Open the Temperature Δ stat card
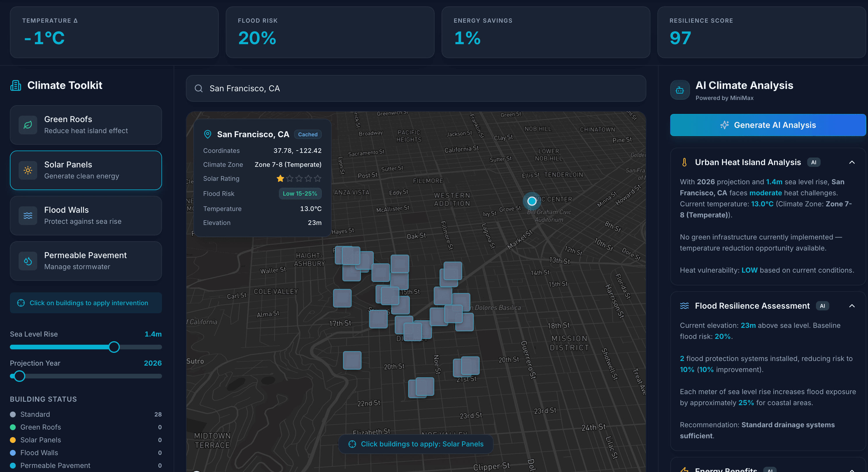 coord(114,32)
